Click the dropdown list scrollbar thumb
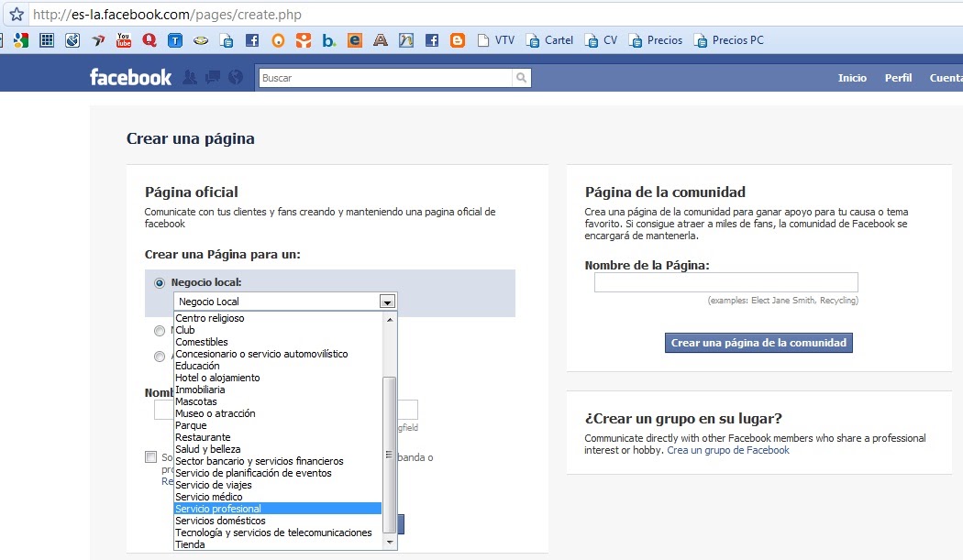The width and height of the screenshot is (963, 560). tap(390, 455)
